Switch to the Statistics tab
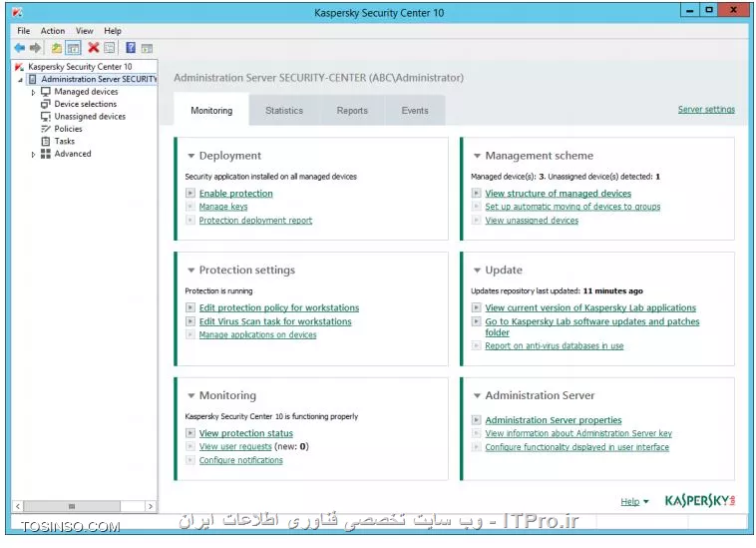Image resolution: width=756 pixels, height=548 pixels. (x=284, y=111)
